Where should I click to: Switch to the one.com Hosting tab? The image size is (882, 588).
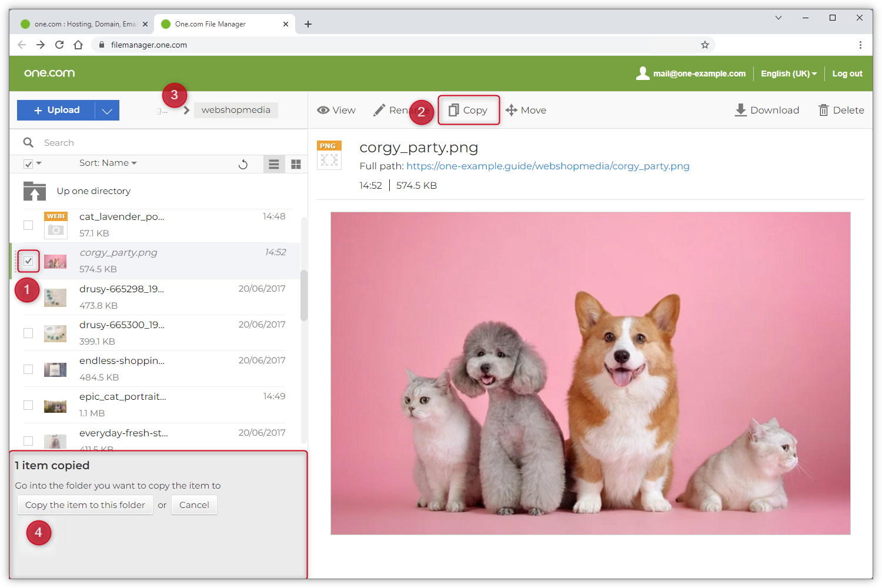click(82, 24)
